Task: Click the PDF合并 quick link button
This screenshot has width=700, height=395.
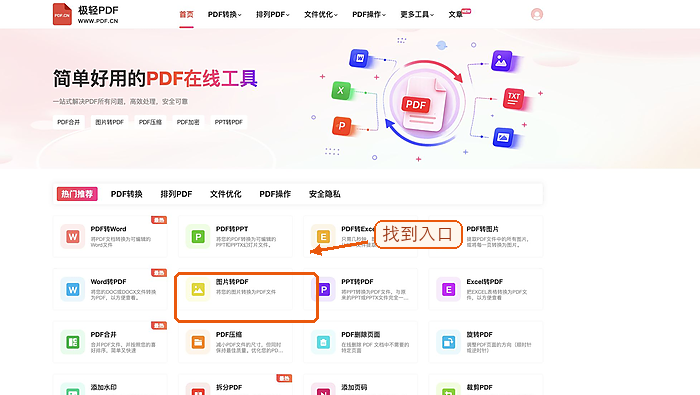Action: pyautogui.click(x=68, y=122)
